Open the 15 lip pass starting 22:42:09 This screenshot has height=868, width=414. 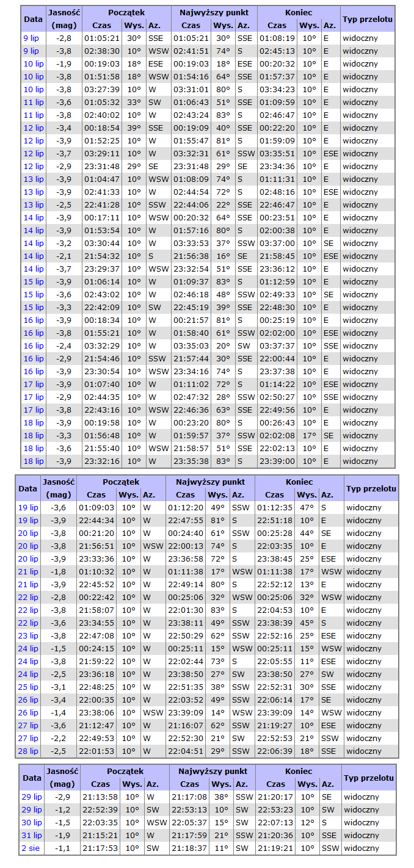point(34,307)
